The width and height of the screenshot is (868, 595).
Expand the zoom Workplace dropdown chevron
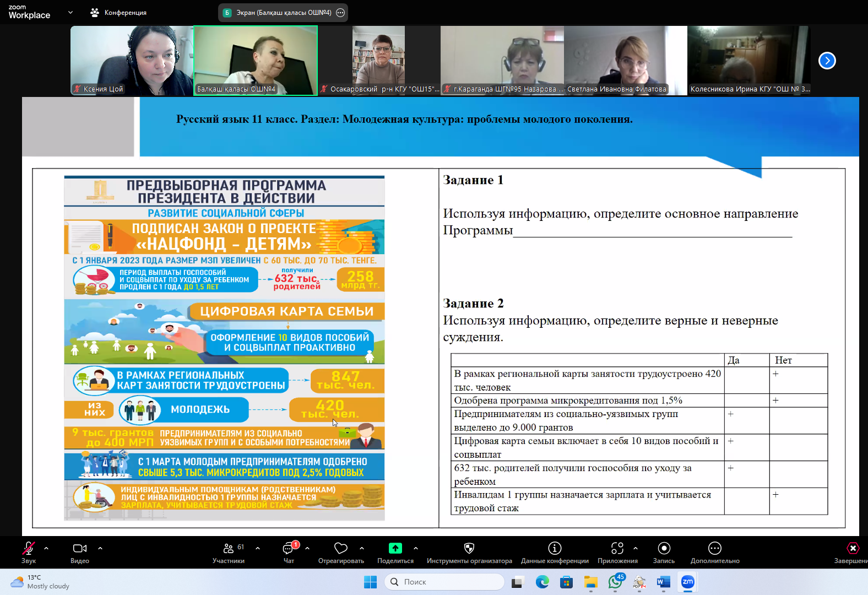70,12
